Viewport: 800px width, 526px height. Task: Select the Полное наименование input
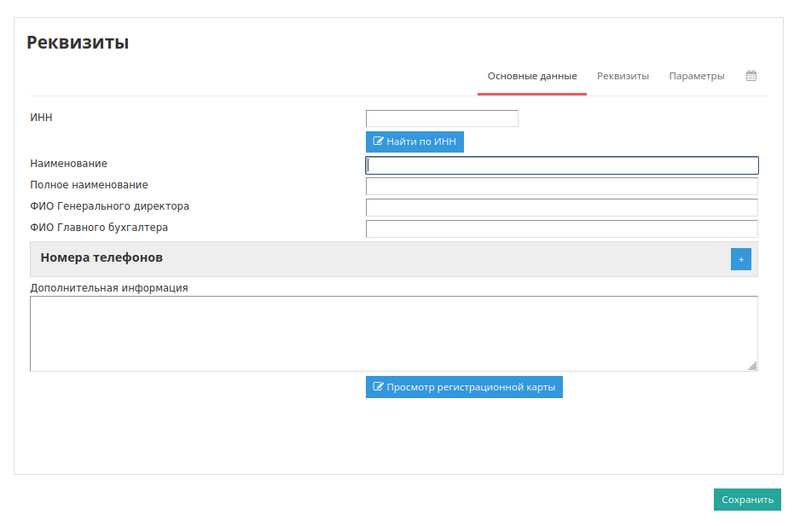562,186
